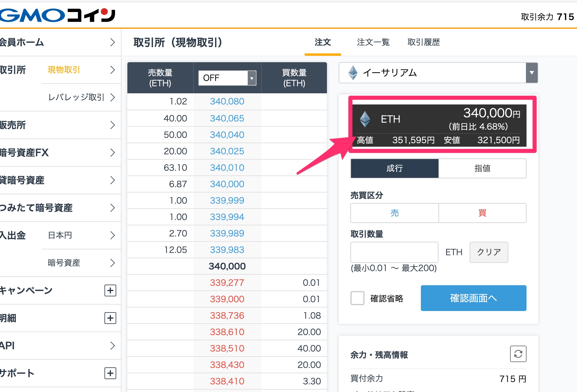
Task: Click chevron arrow beside 会員ホーム
Action: tap(112, 42)
